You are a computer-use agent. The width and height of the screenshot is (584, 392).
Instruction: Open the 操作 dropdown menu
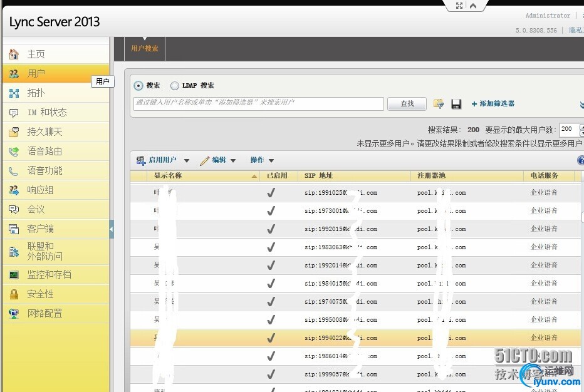pos(262,160)
